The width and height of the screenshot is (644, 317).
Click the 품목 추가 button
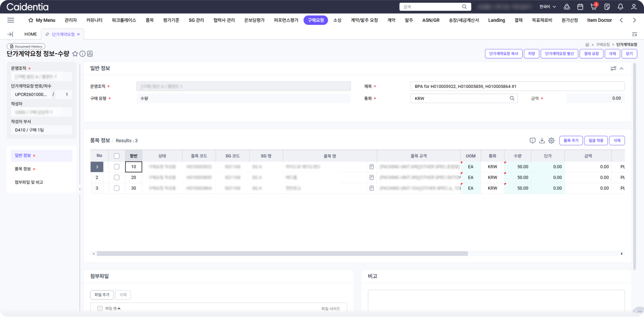[x=571, y=141]
